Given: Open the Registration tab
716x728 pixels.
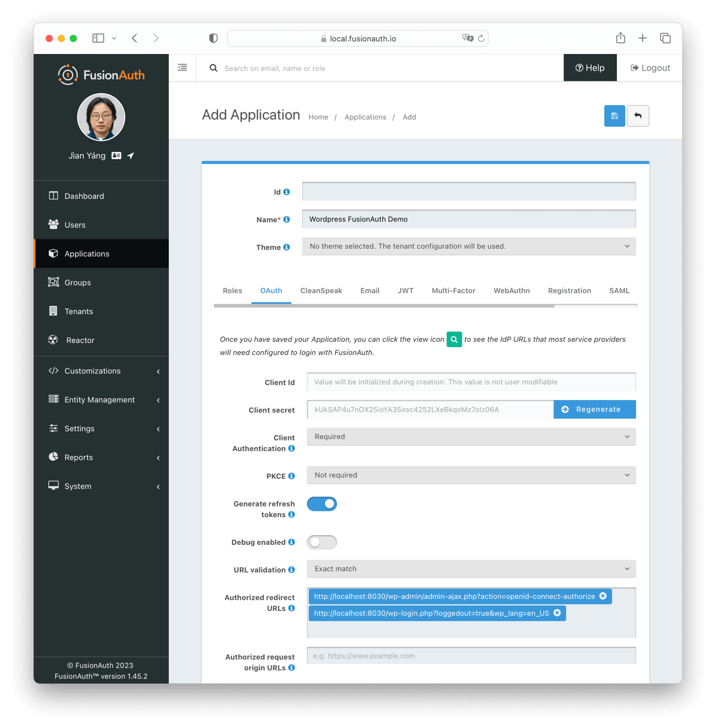Looking at the screenshot, I should [x=569, y=291].
